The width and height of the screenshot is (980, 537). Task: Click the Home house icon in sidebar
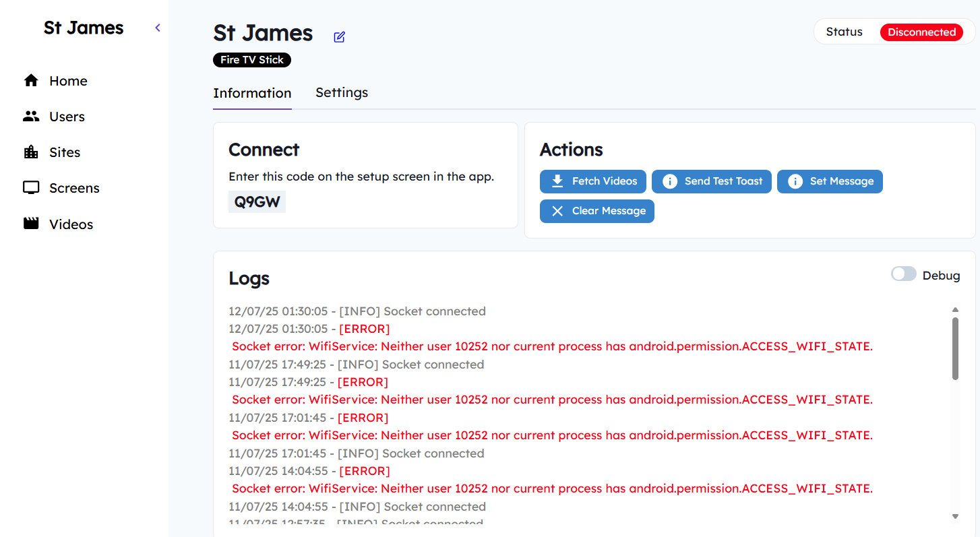(x=31, y=81)
